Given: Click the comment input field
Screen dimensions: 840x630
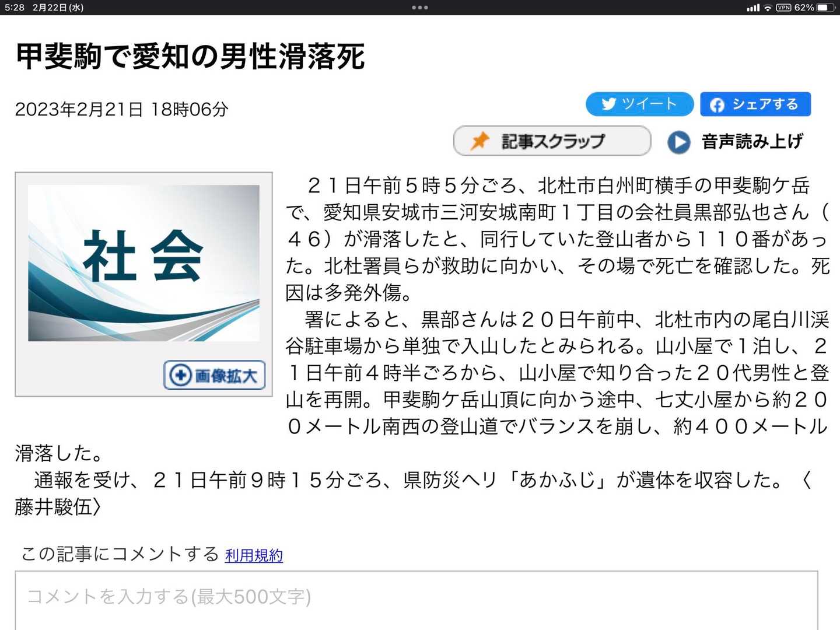Looking at the screenshot, I should pyautogui.click(x=416, y=600).
